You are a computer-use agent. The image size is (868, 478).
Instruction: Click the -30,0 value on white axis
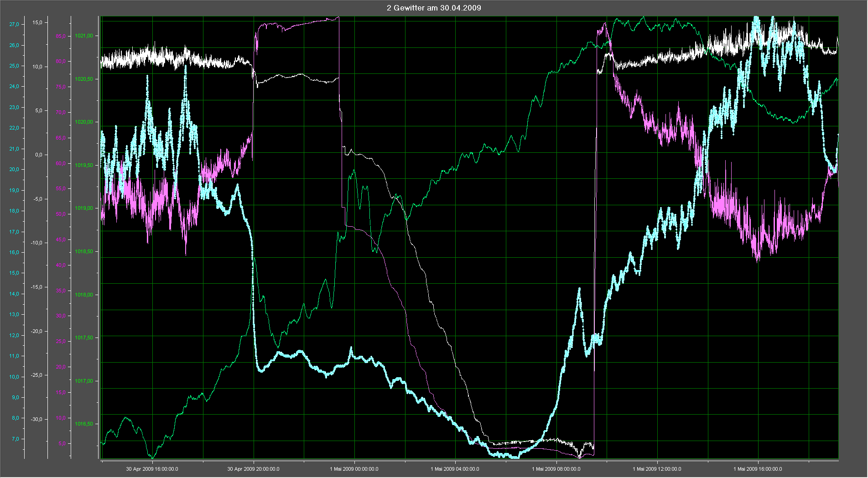(36, 420)
